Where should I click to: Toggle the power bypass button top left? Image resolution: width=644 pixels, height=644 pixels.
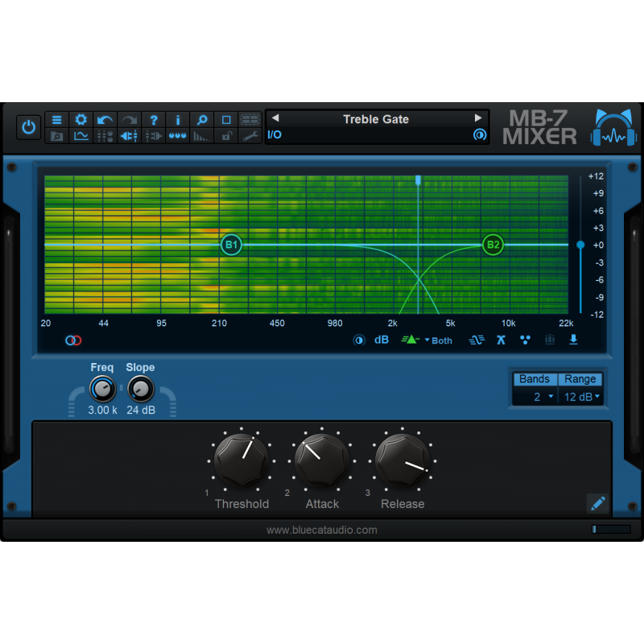[28, 127]
